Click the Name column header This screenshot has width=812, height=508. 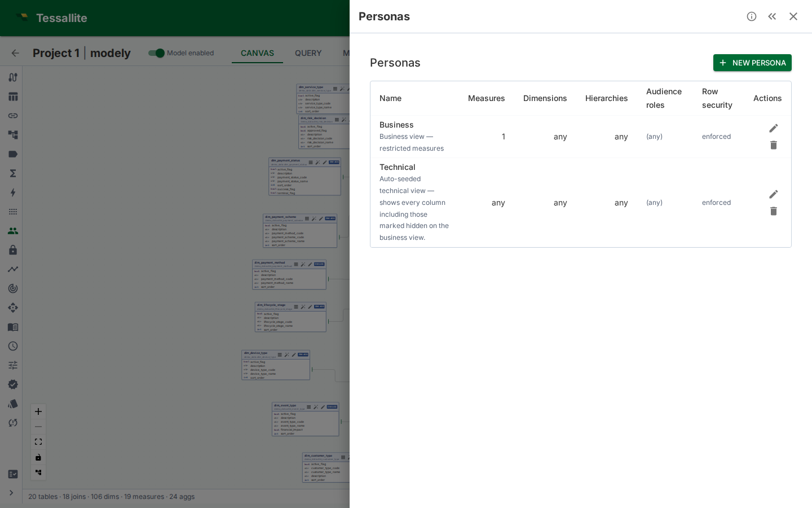click(x=390, y=98)
